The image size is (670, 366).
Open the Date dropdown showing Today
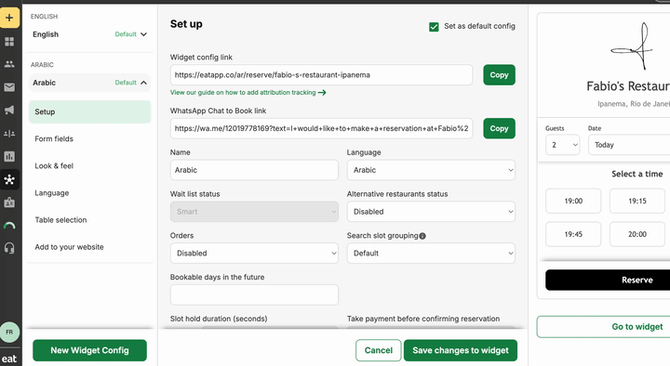pos(629,145)
